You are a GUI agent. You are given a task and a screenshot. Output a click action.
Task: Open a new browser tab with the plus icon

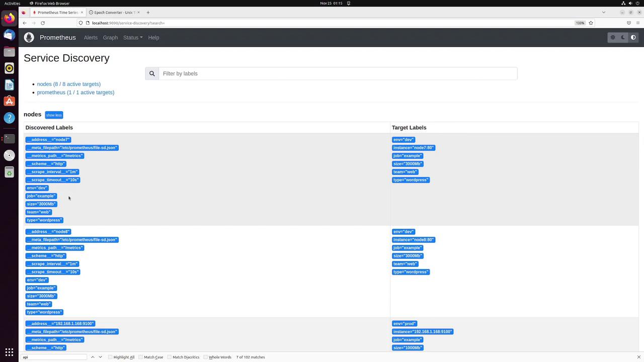click(148, 12)
